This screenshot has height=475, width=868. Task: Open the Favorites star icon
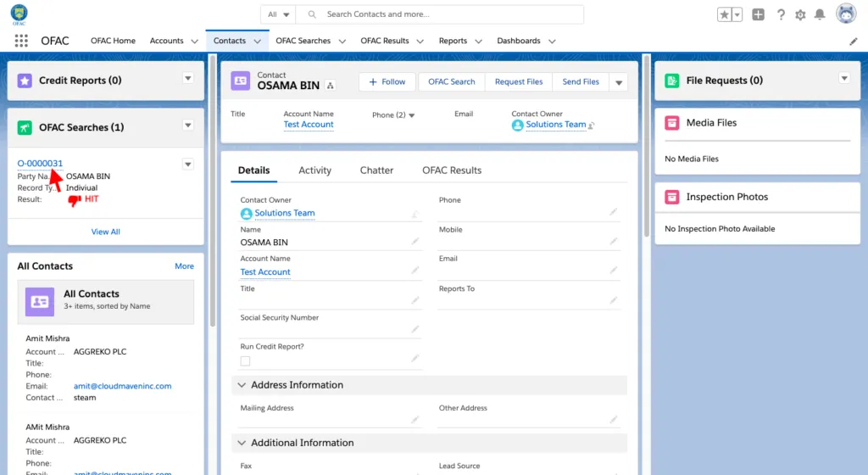[724, 15]
